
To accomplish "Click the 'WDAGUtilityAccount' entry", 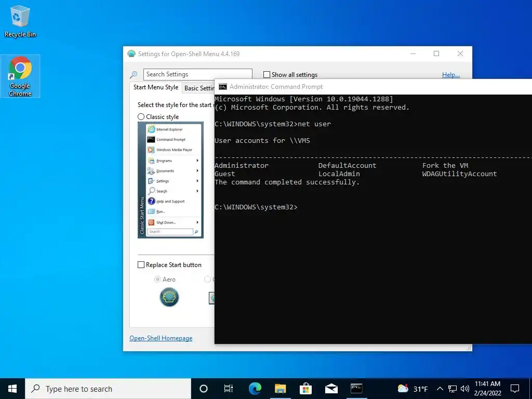I will 459,174.
